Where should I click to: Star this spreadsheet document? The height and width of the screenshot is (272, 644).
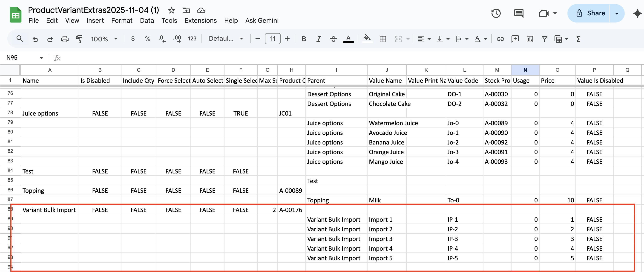171,10
